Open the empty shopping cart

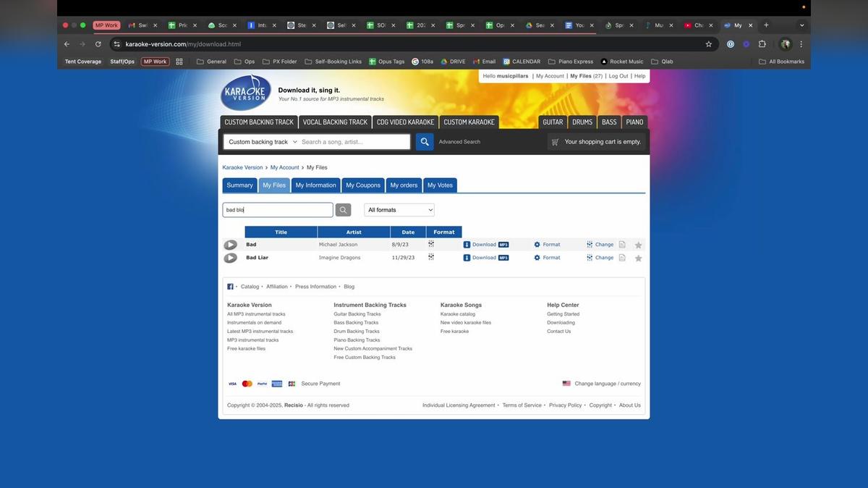(596, 142)
